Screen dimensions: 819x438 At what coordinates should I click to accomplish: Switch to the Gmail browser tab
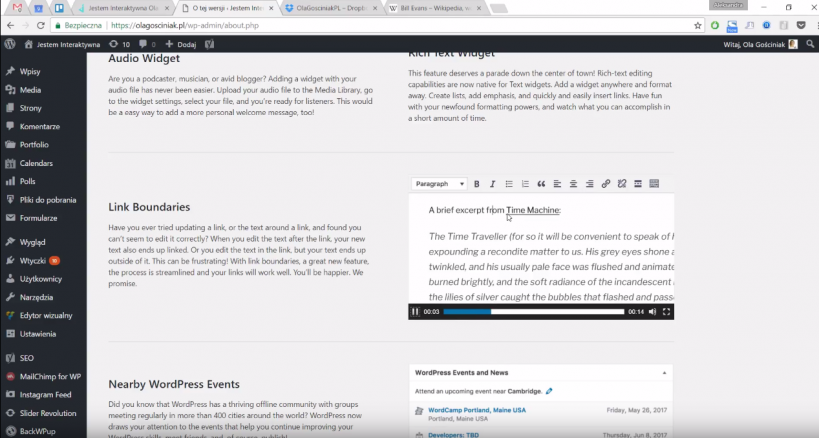point(17,8)
